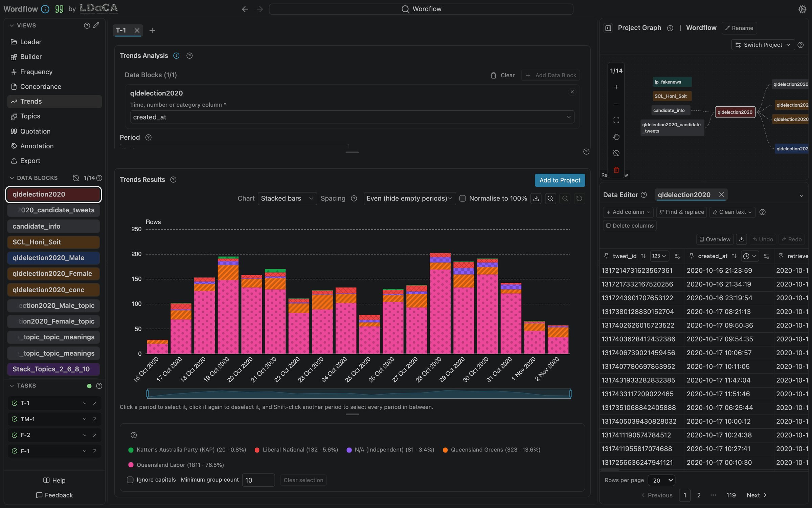Fit project graph to view
The height and width of the screenshot is (508, 812).
point(616,120)
